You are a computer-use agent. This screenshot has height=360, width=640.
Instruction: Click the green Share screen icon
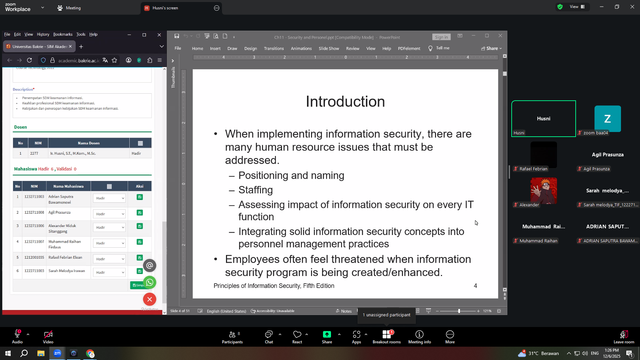tap(327, 335)
